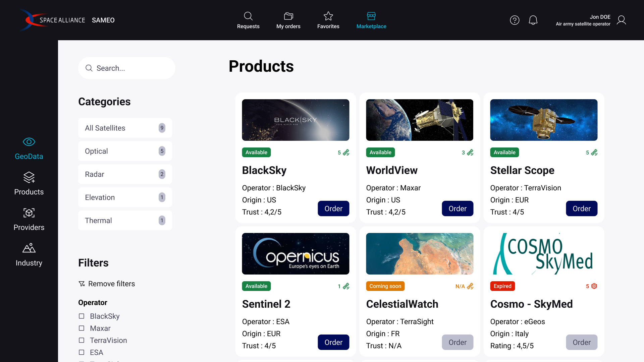Click the CelestialWatch product title

click(x=402, y=304)
